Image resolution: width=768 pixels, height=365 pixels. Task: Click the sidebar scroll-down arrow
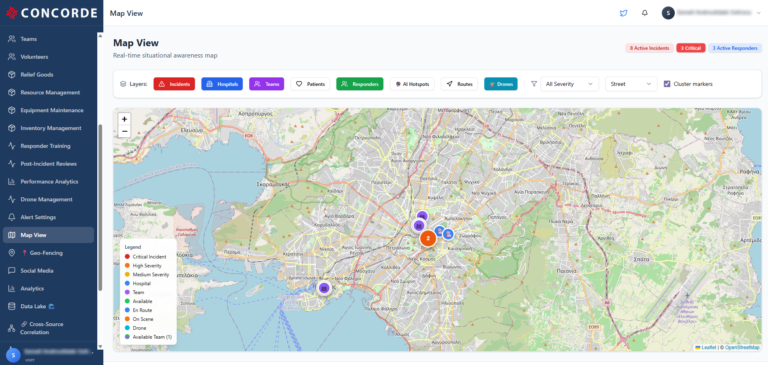pyautogui.click(x=100, y=346)
